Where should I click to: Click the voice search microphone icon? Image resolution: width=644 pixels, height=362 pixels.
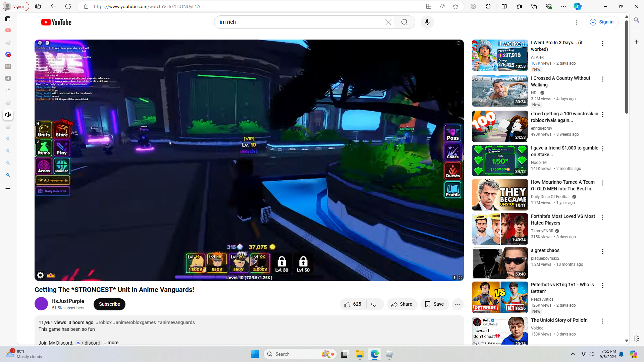[427, 22]
